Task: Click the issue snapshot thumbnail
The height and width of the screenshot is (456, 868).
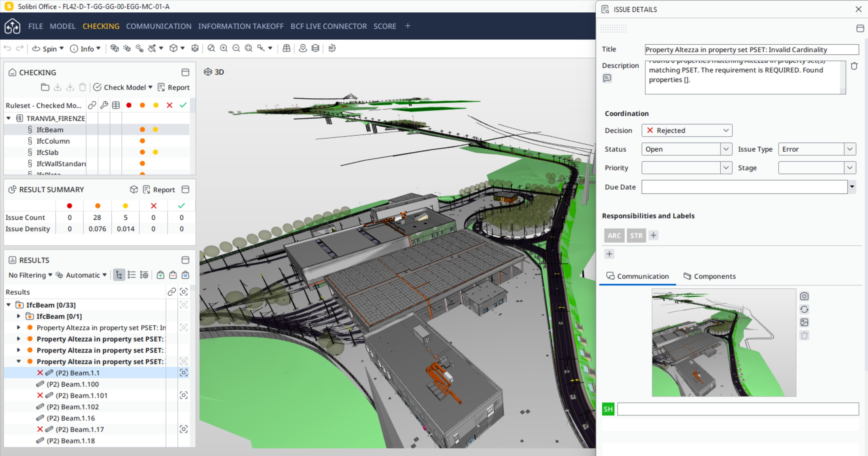Action: [x=723, y=342]
